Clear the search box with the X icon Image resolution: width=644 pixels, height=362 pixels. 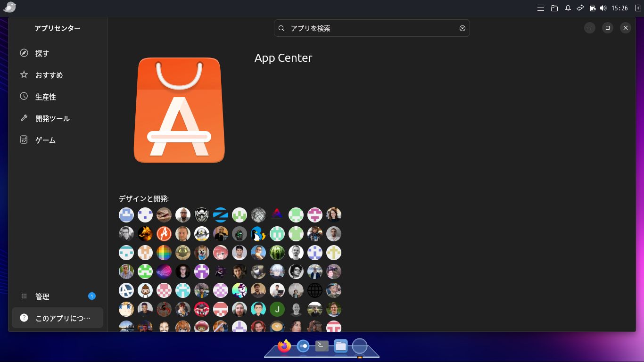tap(462, 28)
